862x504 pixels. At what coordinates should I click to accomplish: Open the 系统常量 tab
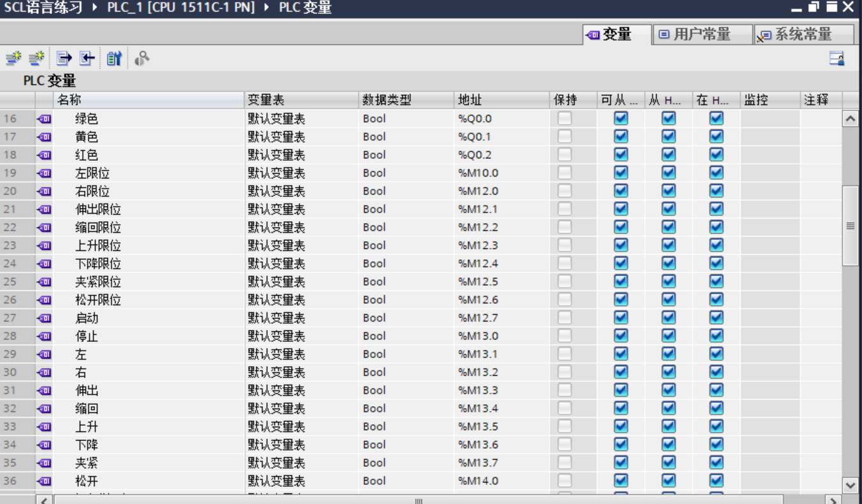tap(804, 35)
